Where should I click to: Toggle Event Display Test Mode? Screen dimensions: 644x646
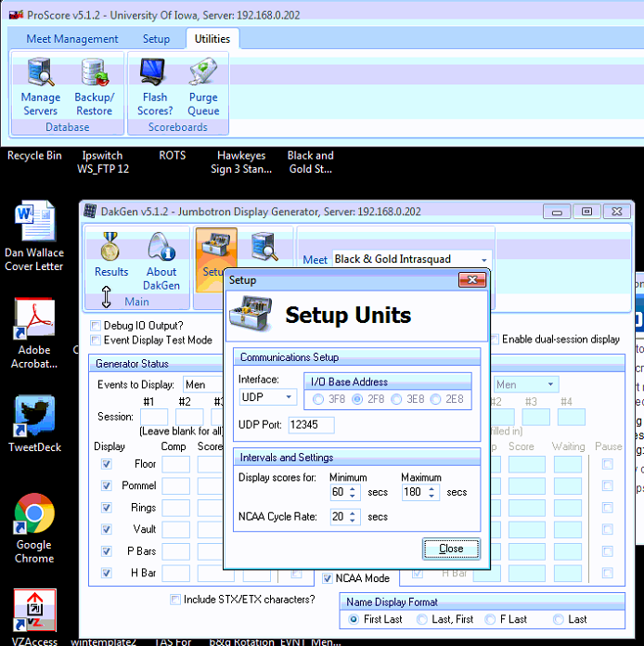pyautogui.click(x=97, y=341)
